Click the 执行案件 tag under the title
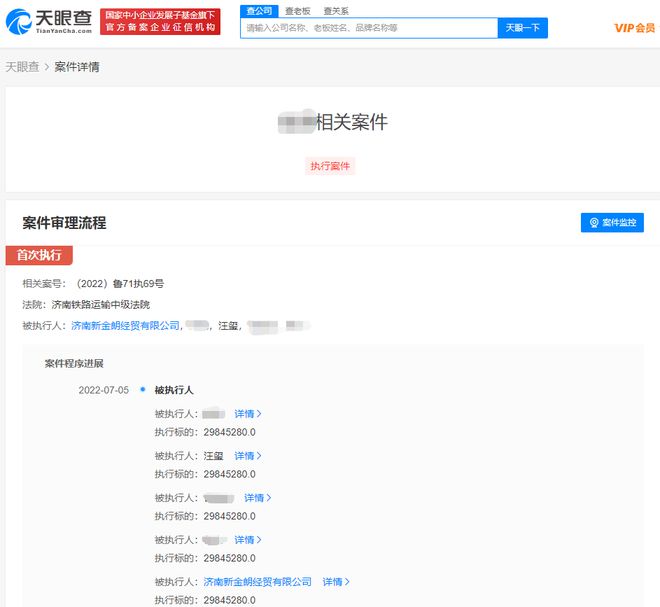Image resolution: width=660 pixels, height=607 pixels. pos(330,166)
